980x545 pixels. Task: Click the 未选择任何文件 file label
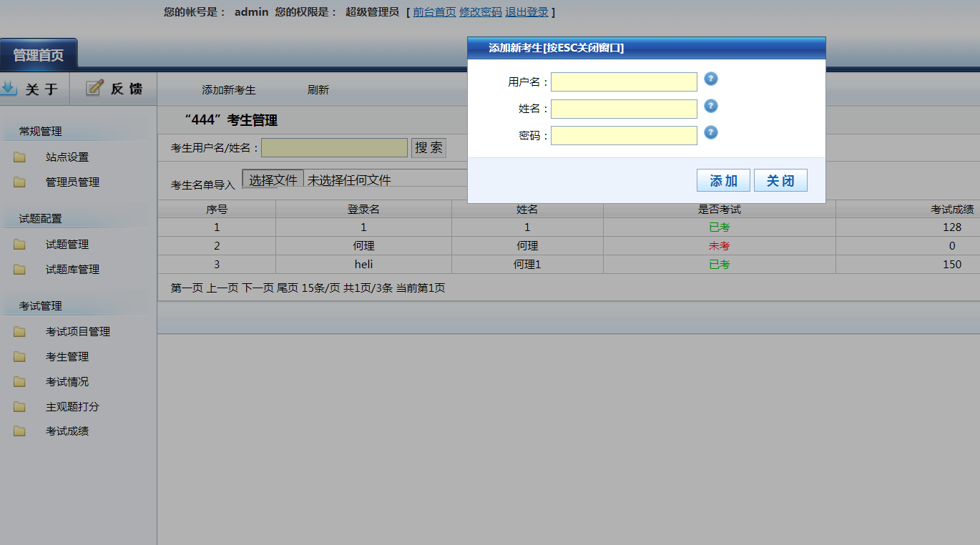pyautogui.click(x=349, y=180)
